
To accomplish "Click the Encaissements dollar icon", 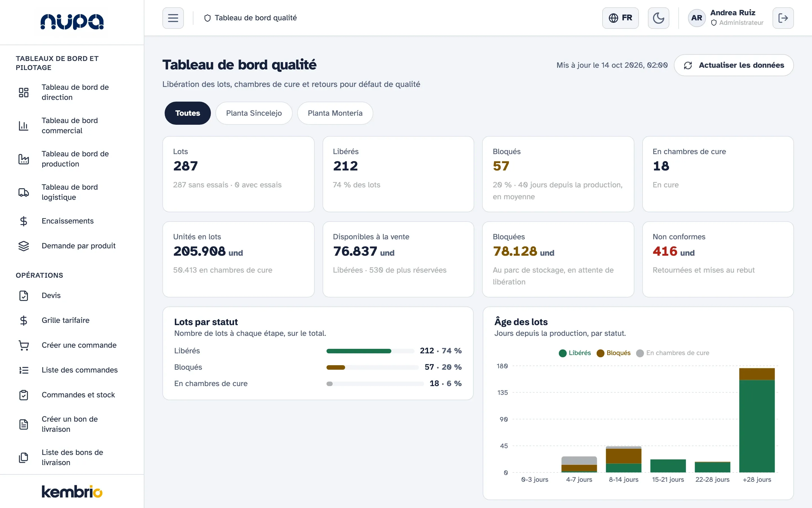I will point(23,221).
